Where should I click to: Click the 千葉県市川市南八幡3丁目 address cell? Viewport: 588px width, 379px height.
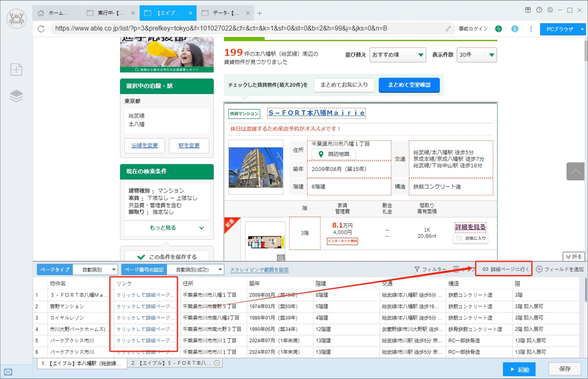(x=213, y=318)
